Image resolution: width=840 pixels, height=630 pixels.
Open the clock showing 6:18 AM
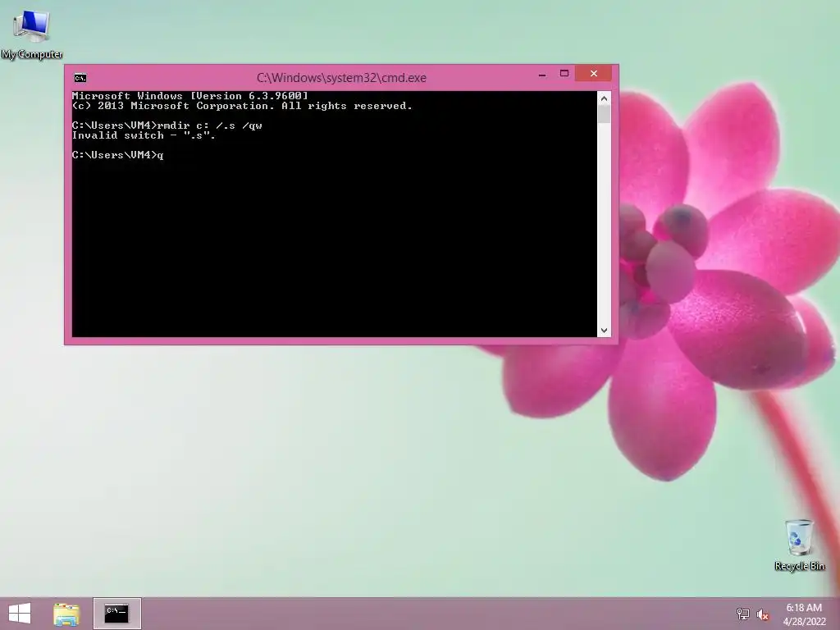(x=804, y=614)
